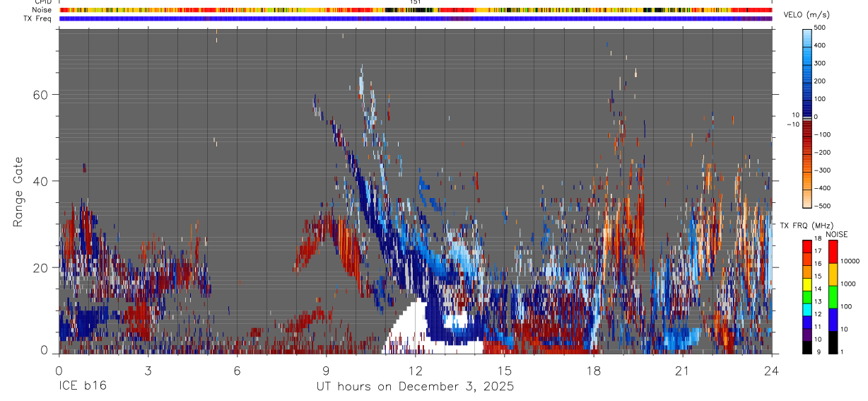Select the blue TX frequency strip at top
Viewport: 868px width, 401px height.
[416, 18]
